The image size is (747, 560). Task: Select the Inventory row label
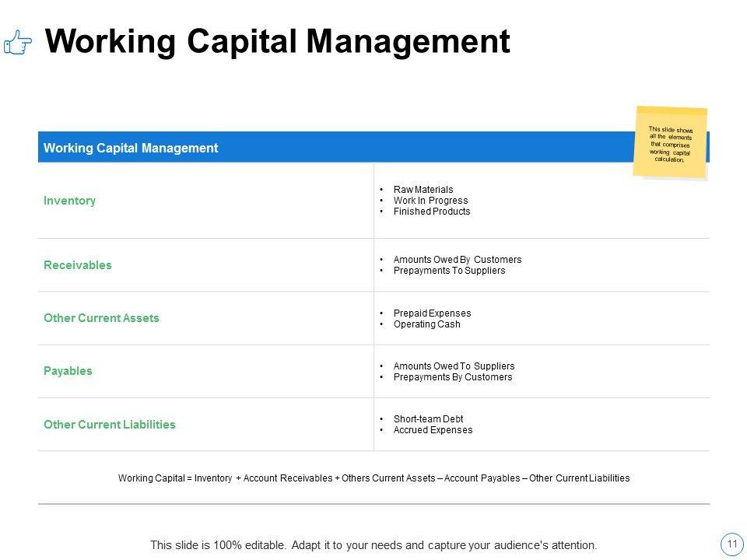[69, 201]
